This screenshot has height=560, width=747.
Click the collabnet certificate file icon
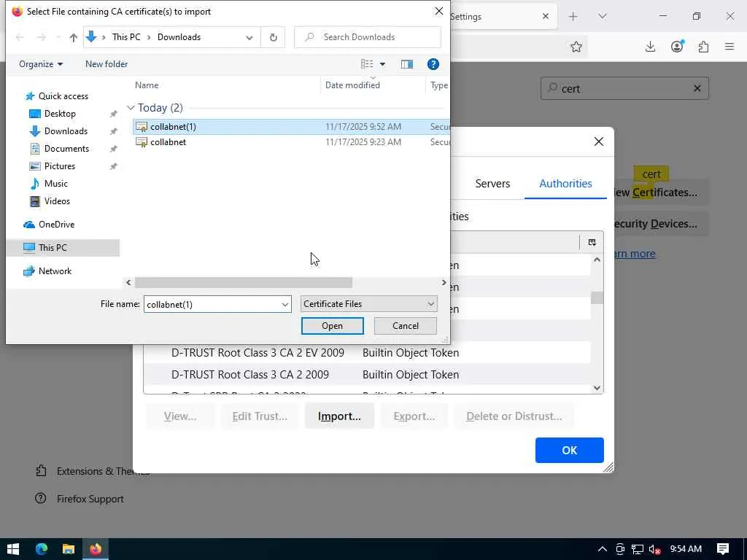(142, 142)
